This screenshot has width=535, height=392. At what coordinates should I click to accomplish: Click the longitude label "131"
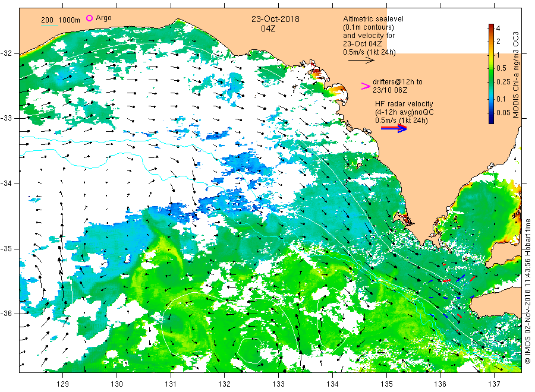click(x=171, y=384)
